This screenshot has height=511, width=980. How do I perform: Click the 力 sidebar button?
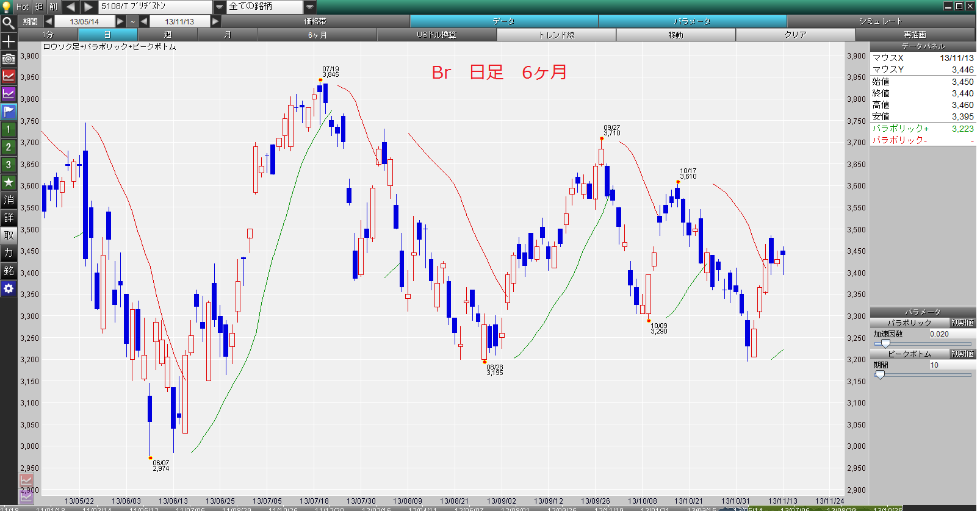coord(9,253)
